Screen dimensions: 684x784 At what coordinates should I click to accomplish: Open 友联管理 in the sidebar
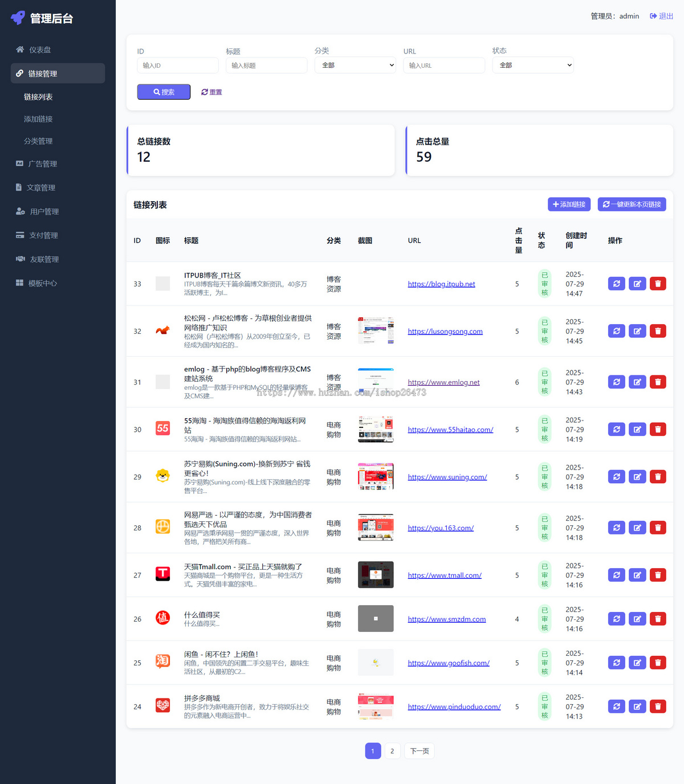pos(58,259)
